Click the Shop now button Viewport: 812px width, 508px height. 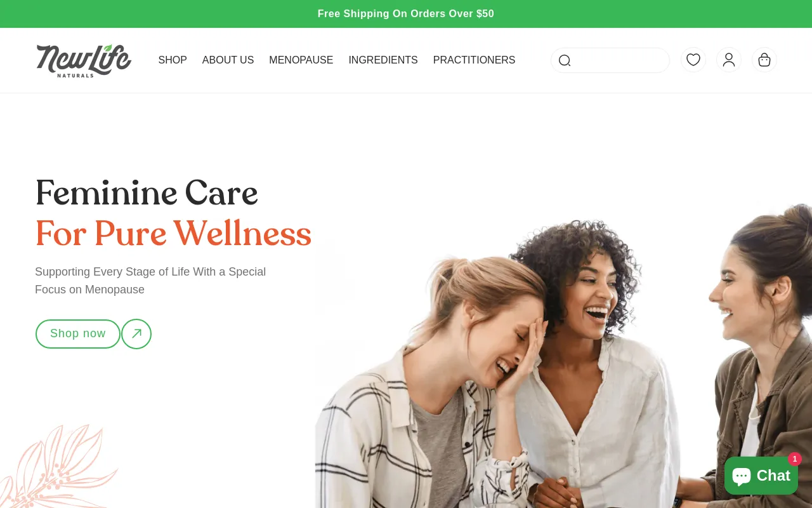[x=78, y=334]
